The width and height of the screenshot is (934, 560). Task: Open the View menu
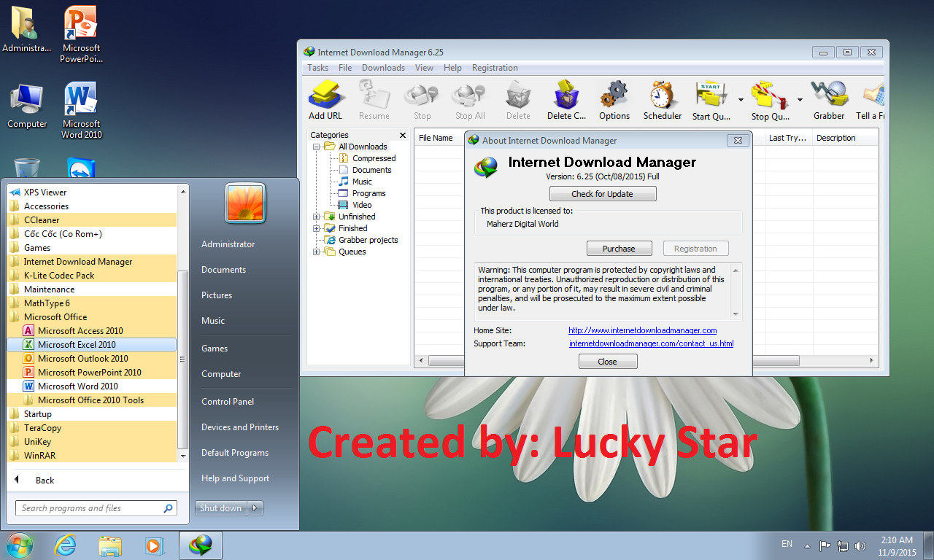point(424,68)
